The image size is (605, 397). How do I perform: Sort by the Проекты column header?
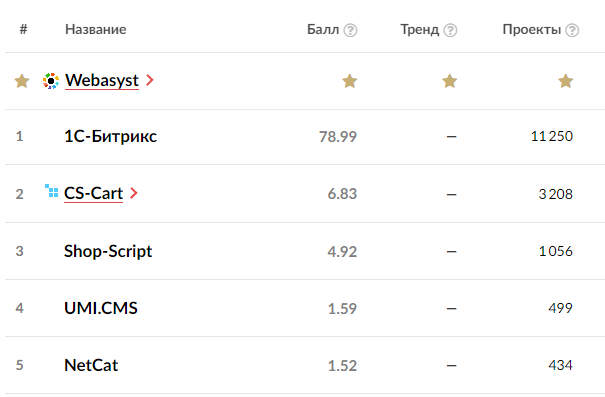(x=532, y=29)
